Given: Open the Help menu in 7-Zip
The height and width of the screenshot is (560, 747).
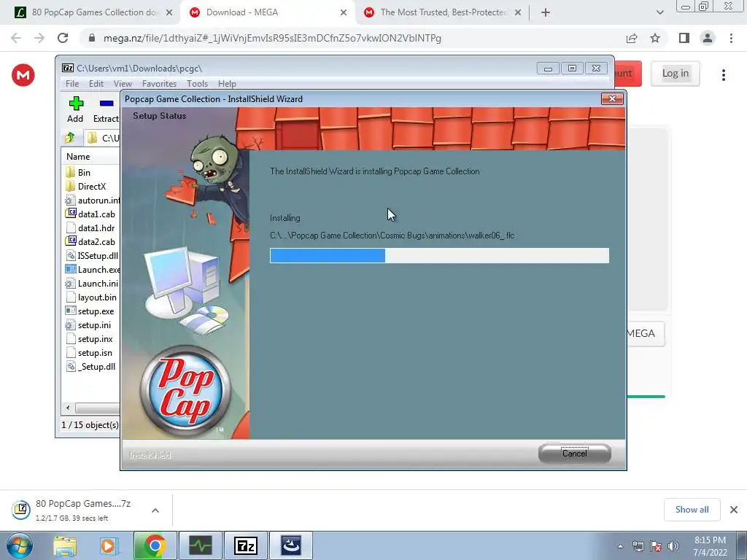Looking at the screenshot, I should (x=228, y=83).
